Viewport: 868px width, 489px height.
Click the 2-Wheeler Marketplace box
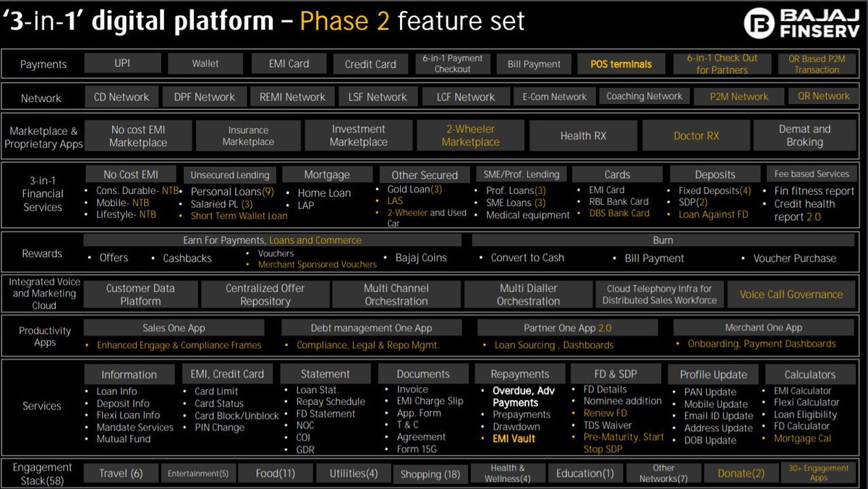click(470, 135)
